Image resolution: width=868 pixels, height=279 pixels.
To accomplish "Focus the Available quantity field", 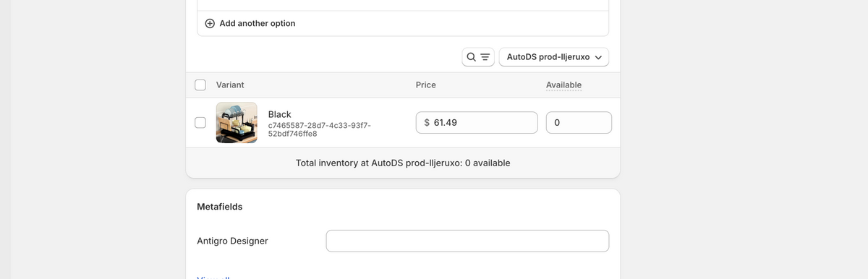I will (x=579, y=123).
